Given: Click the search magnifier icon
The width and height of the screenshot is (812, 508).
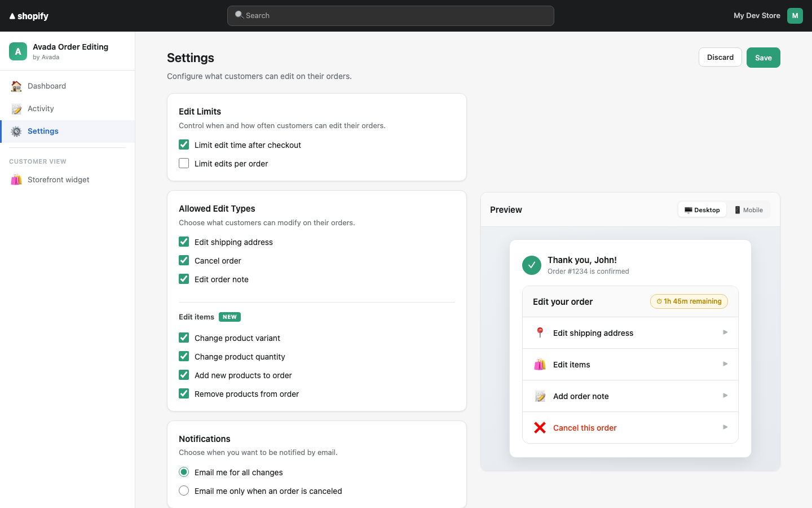Looking at the screenshot, I should click(x=239, y=15).
